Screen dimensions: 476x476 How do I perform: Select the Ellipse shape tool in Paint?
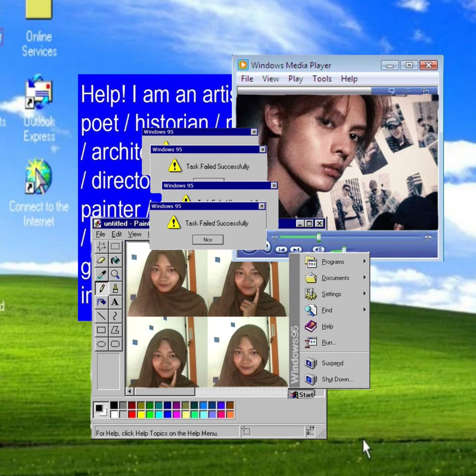tap(102, 344)
